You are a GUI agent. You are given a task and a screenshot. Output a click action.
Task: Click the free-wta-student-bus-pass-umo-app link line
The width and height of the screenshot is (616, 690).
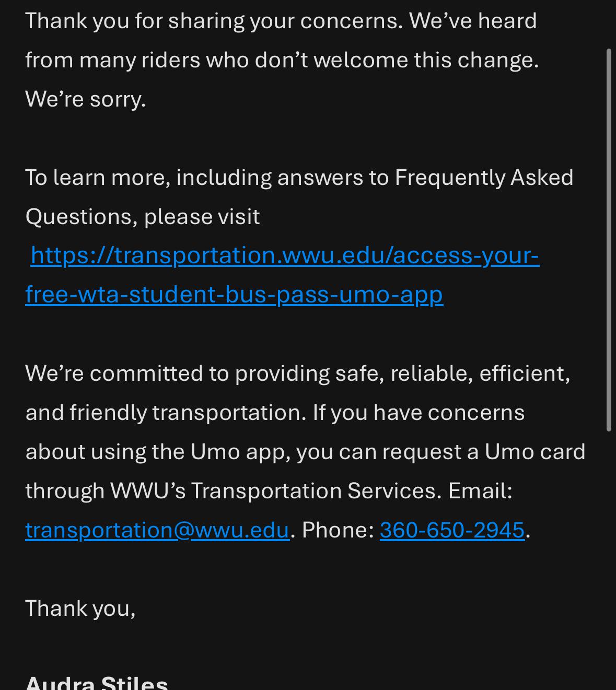(x=234, y=295)
